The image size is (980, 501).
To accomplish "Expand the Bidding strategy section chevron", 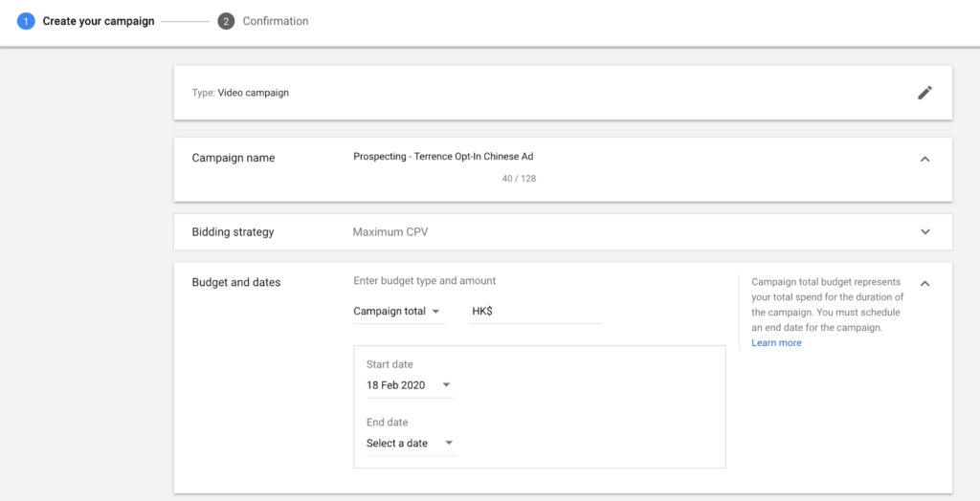I will [x=925, y=231].
